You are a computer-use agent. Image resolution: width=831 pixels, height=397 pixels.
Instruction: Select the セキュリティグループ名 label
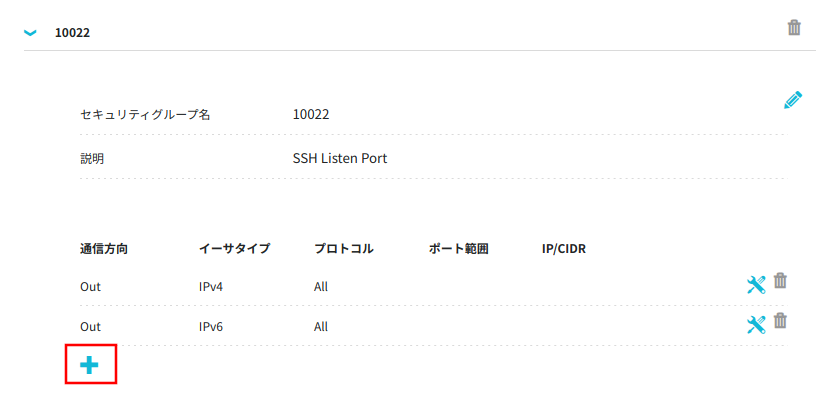click(x=145, y=114)
